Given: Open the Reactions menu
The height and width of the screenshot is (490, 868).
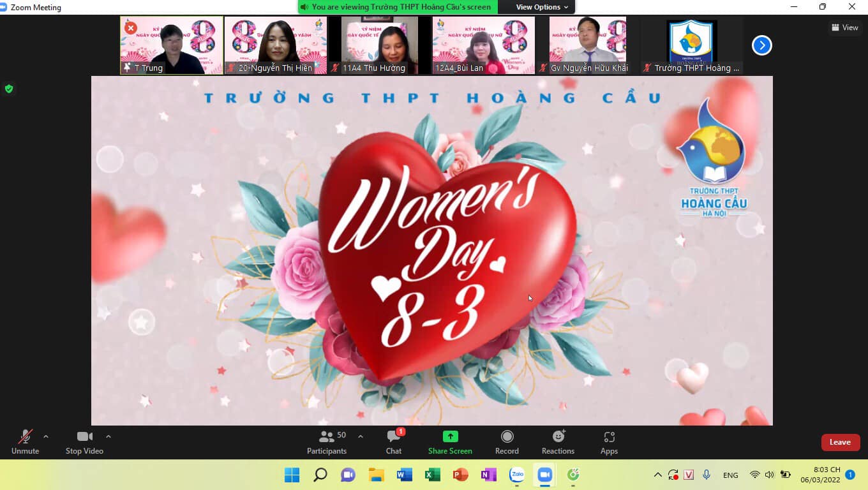Looking at the screenshot, I should [558, 442].
